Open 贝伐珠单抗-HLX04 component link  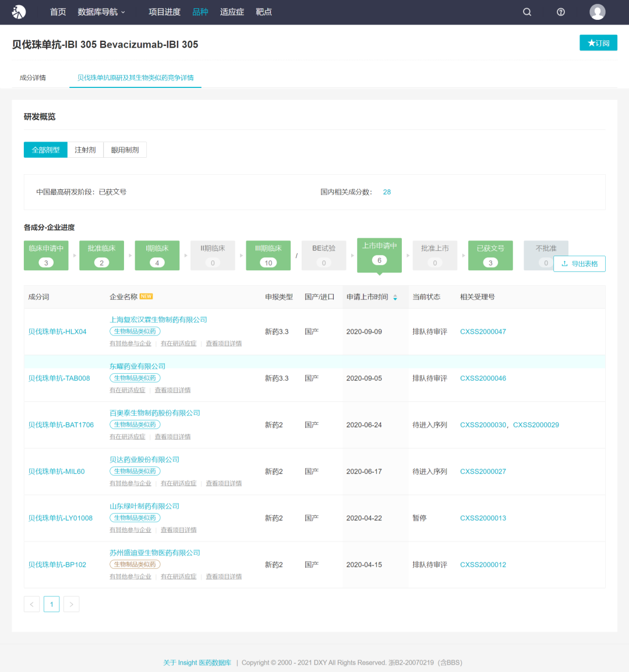click(x=57, y=332)
